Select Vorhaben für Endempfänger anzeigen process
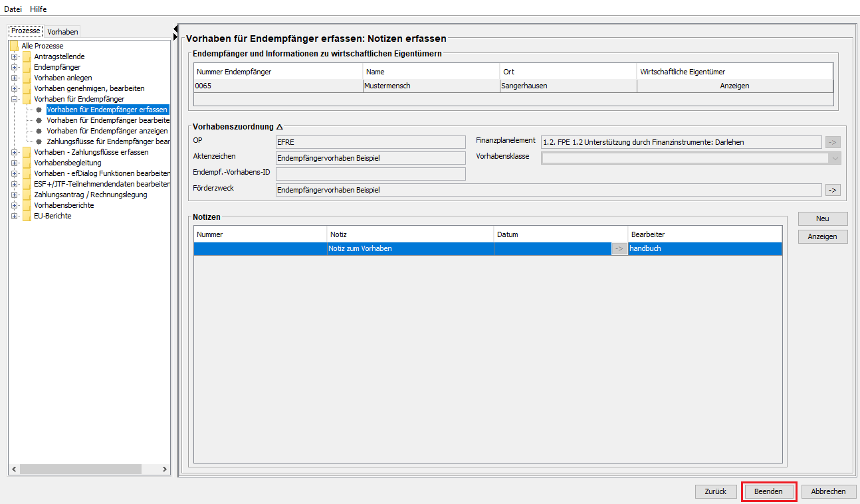This screenshot has height=504, width=860. 107,131
